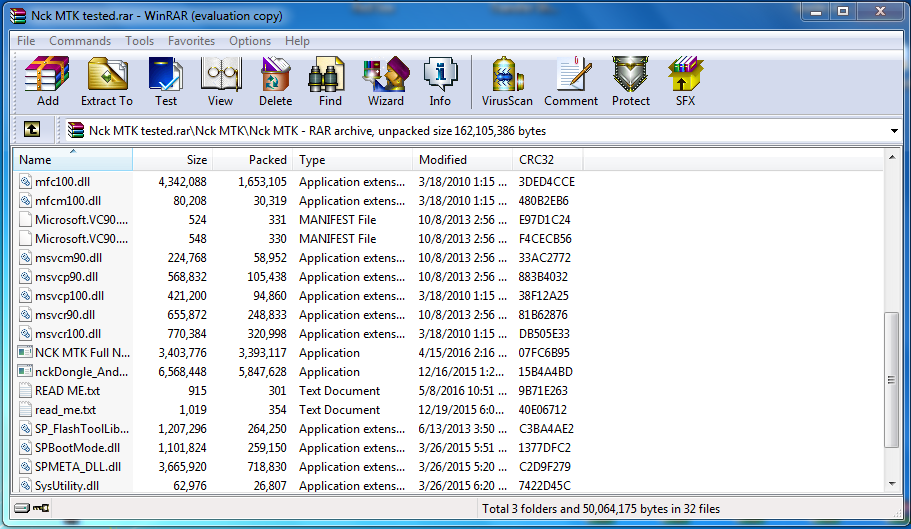The width and height of the screenshot is (911, 529).
Task: Open the archive Info tool
Action: coord(440,82)
